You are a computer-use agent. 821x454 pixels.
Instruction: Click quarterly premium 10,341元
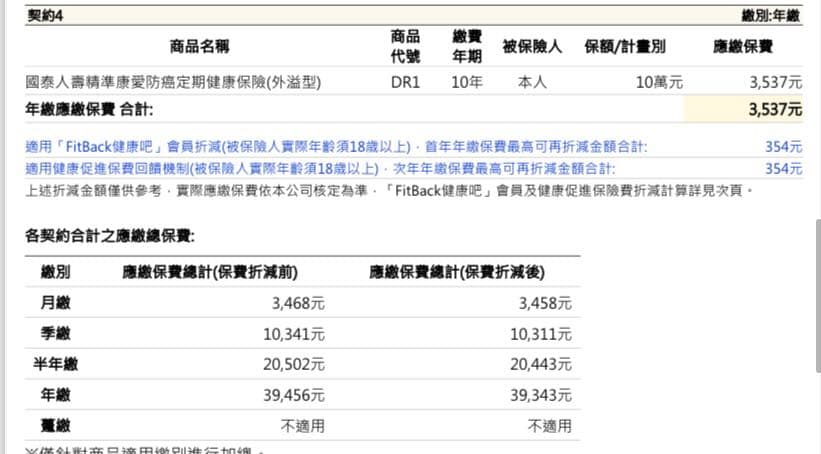(x=294, y=334)
